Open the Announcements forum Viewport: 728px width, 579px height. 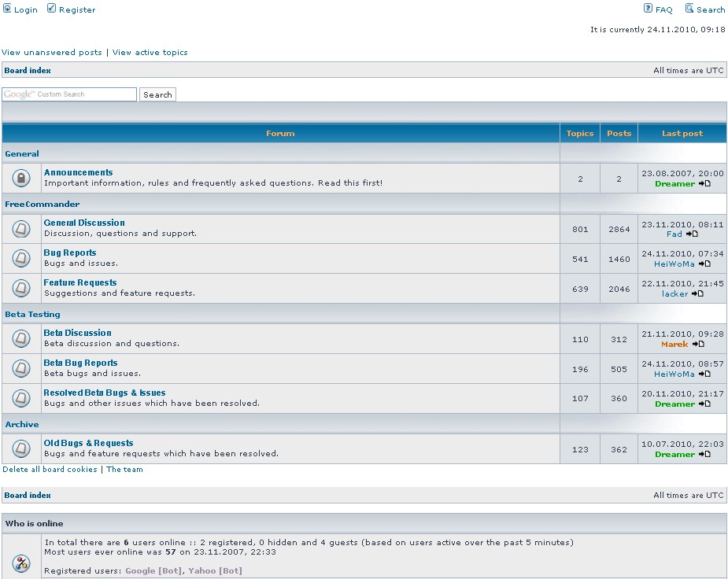(x=79, y=172)
